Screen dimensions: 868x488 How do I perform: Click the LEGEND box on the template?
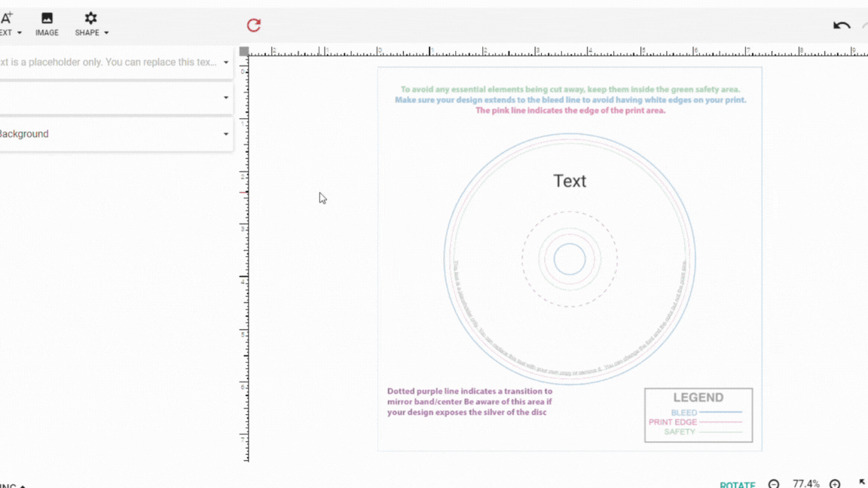pyautogui.click(x=698, y=415)
